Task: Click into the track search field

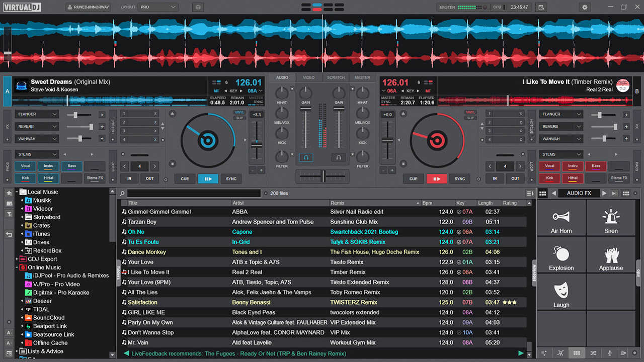Action: (x=194, y=193)
